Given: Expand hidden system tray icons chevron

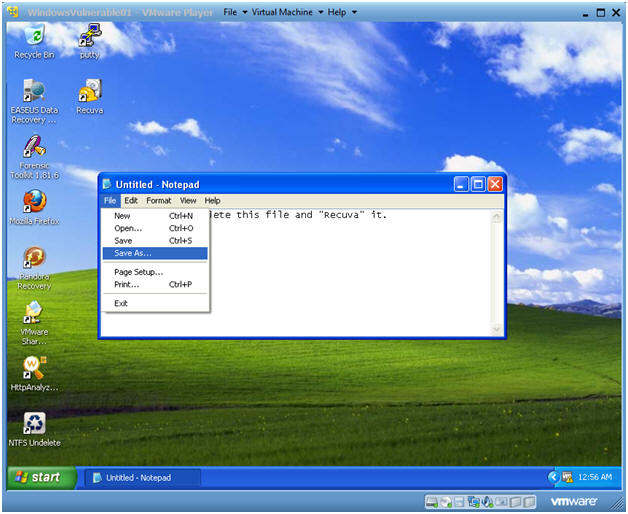Looking at the screenshot, I should 554,477.
